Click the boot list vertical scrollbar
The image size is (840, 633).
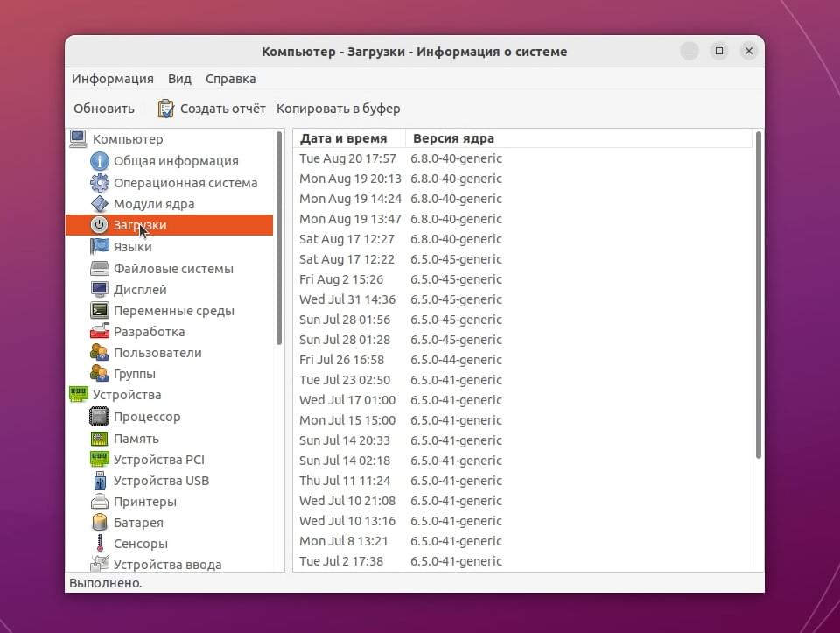pyautogui.click(x=758, y=295)
